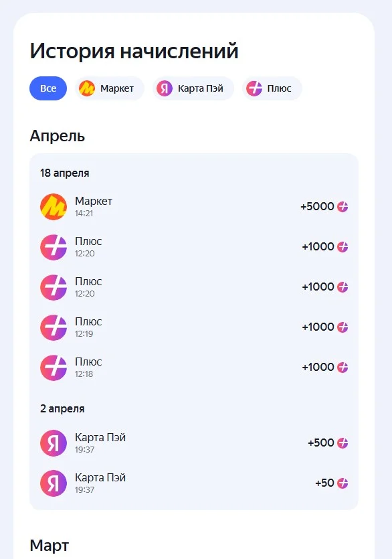Filter history by Карта Пэй

pyautogui.click(x=193, y=88)
